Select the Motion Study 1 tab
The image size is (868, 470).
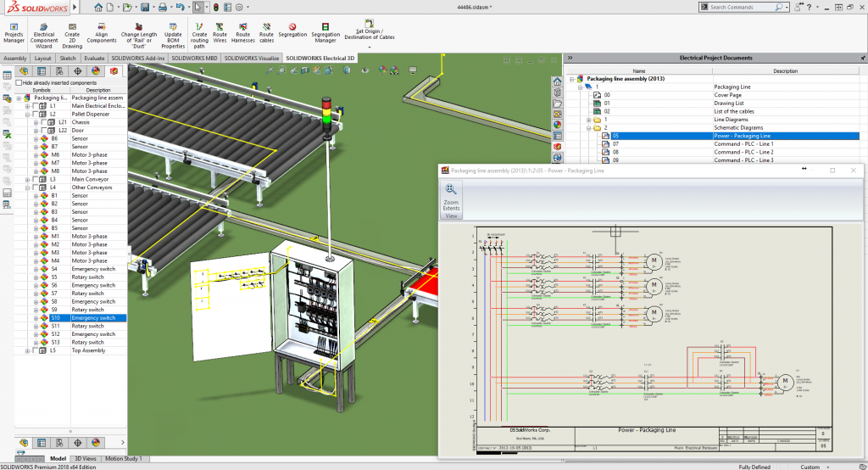point(124,459)
